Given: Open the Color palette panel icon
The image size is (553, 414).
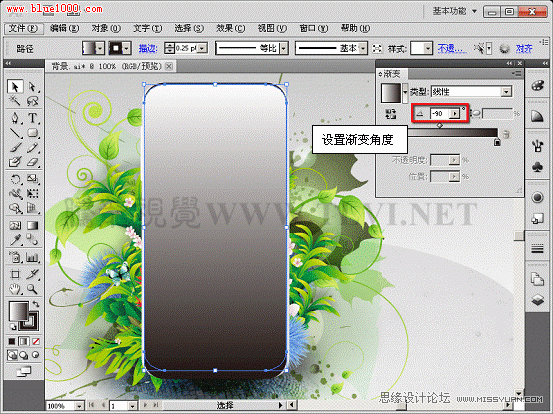Looking at the screenshot, I should click(537, 86).
